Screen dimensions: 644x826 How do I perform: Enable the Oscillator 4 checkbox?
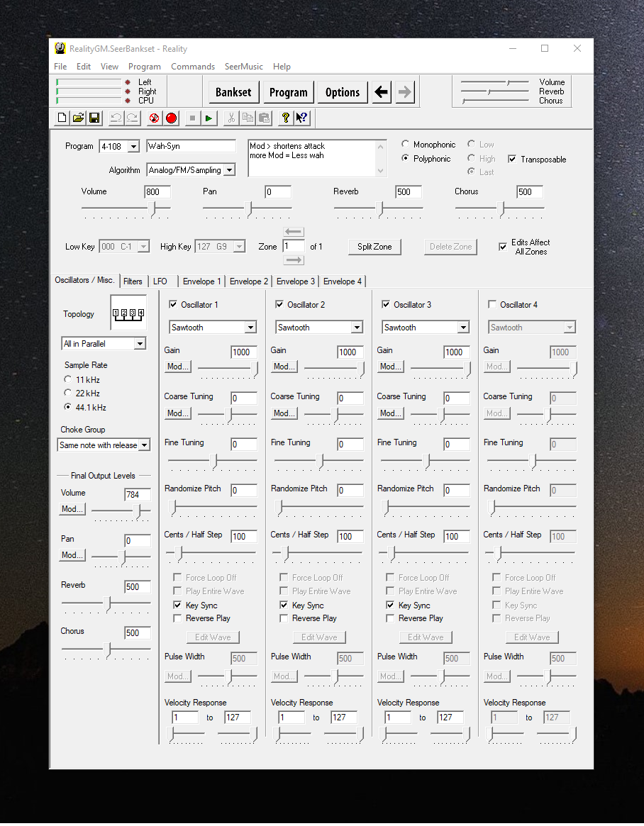pyautogui.click(x=493, y=305)
